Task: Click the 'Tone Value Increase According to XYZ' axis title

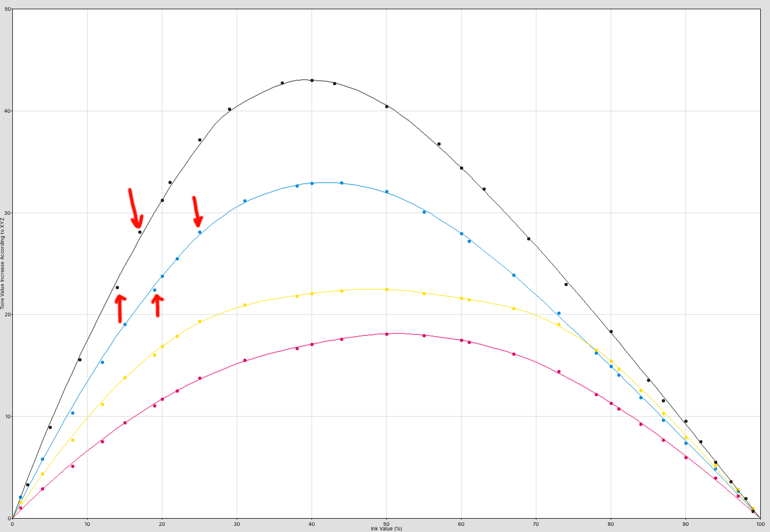Action: coord(3,264)
